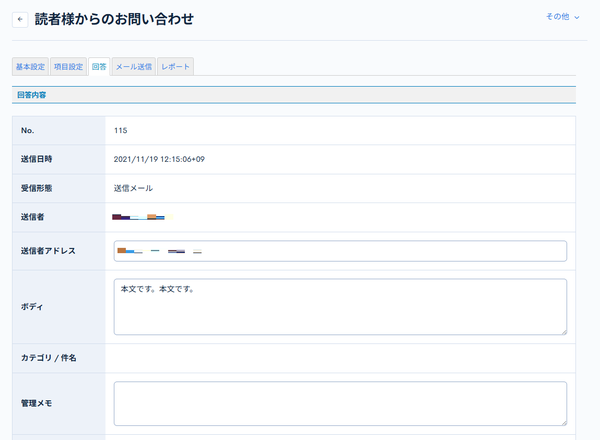The height and width of the screenshot is (440, 600).
Task: Grab the ボディ textarea resize handle
Action: point(564,332)
